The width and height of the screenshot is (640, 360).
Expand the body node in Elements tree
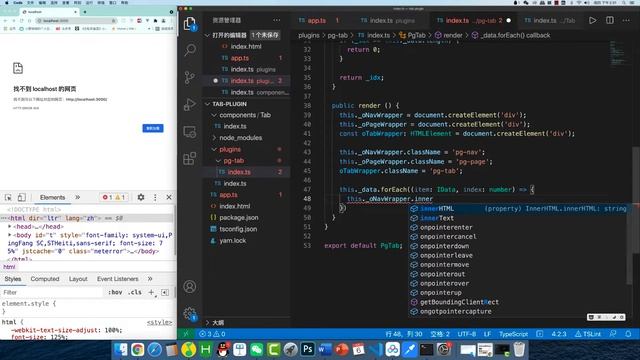coord(10,235)
